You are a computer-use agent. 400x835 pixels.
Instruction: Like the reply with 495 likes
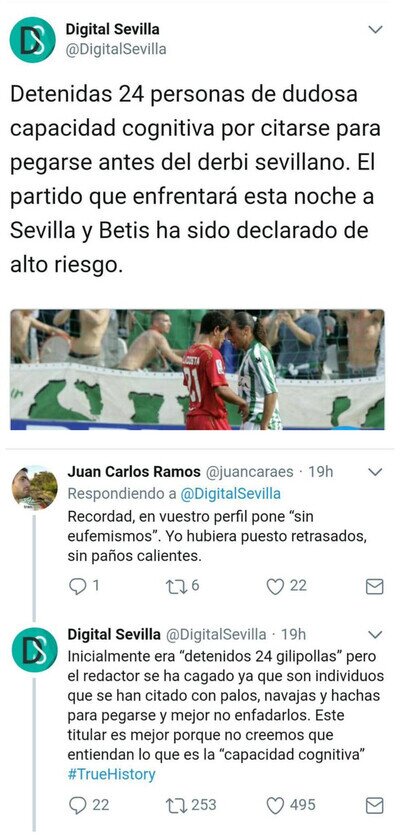[x=275, y=806]
